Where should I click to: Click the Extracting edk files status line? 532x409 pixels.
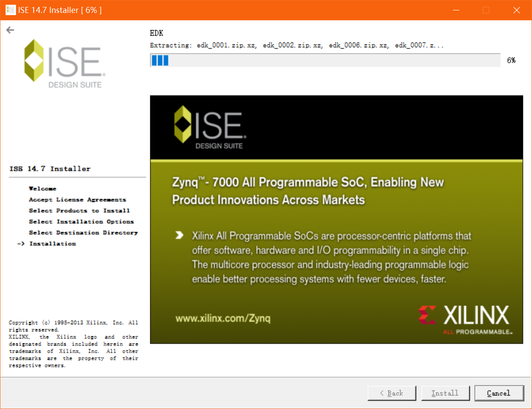pyautogui.click(x=297, y=45)
